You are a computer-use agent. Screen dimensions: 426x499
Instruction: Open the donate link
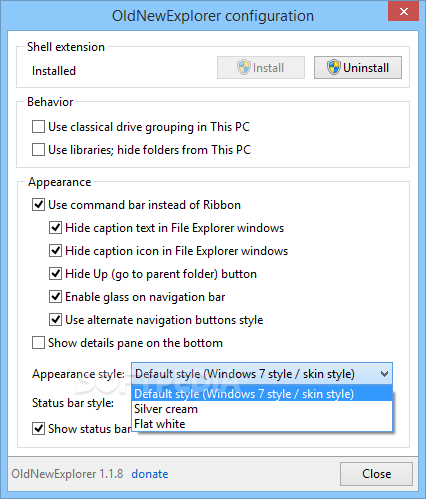click(x=150, y=474)
